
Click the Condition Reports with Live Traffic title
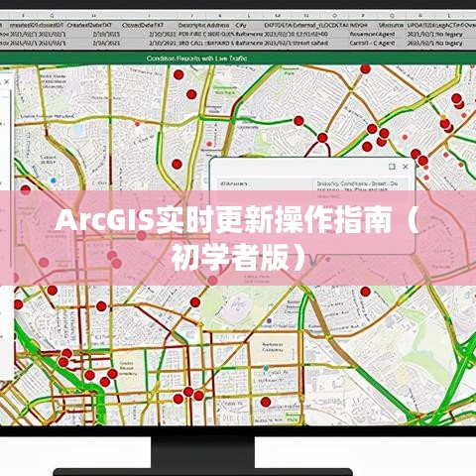pos(196,59)
